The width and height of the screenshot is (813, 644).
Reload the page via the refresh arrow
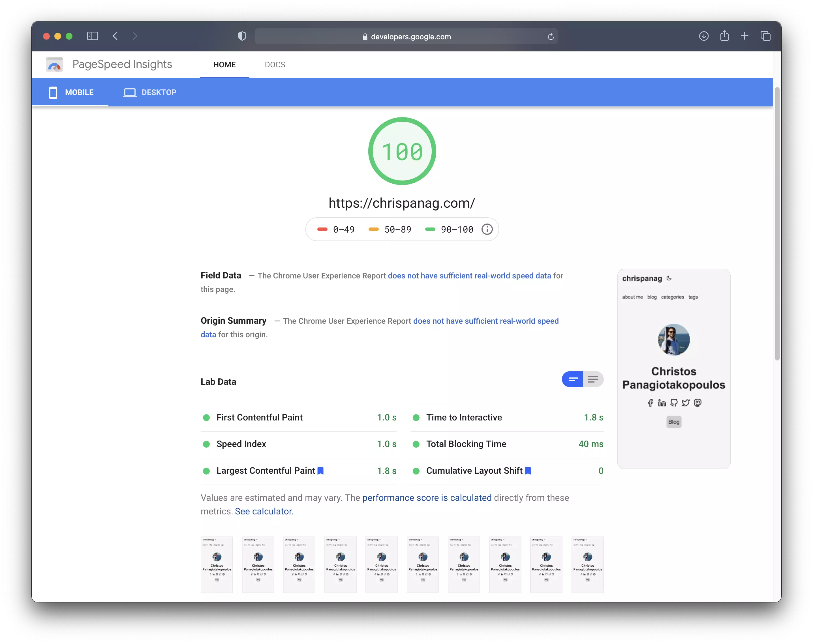(x=551, y=36)
